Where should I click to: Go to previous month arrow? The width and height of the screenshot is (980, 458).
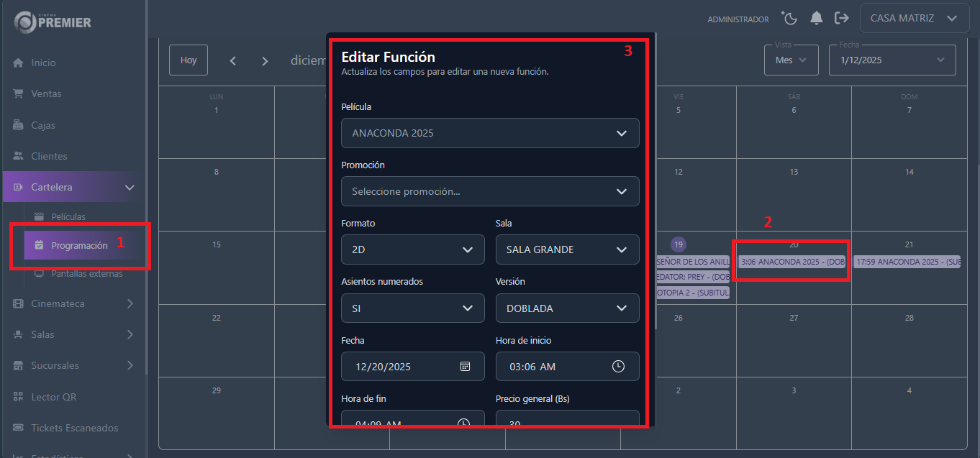click(232, 61)
